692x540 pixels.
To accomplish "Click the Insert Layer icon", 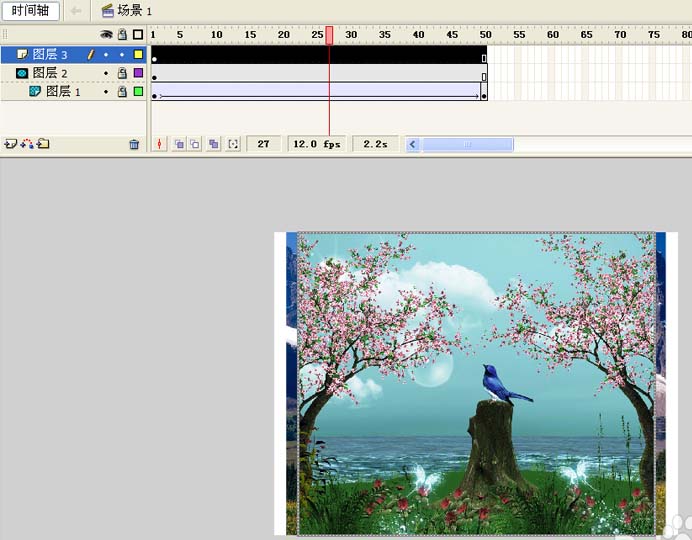I will [x=10, y=144].
